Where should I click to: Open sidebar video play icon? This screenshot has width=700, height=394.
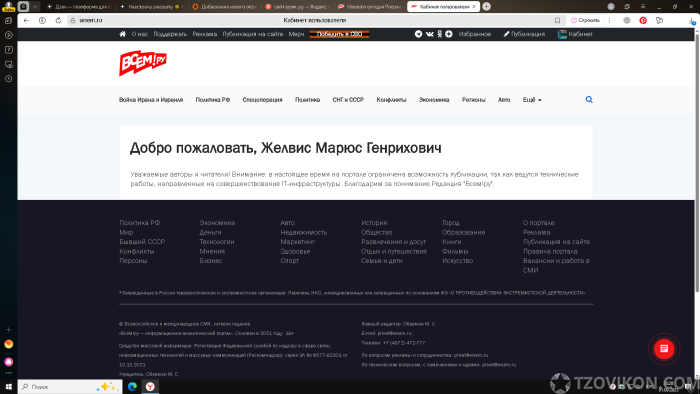pyautogui.click(x=8, y=35)
